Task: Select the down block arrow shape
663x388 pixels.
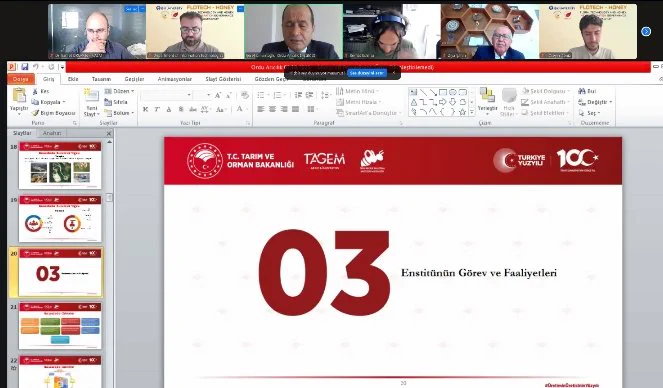Action: click(452, 102)
